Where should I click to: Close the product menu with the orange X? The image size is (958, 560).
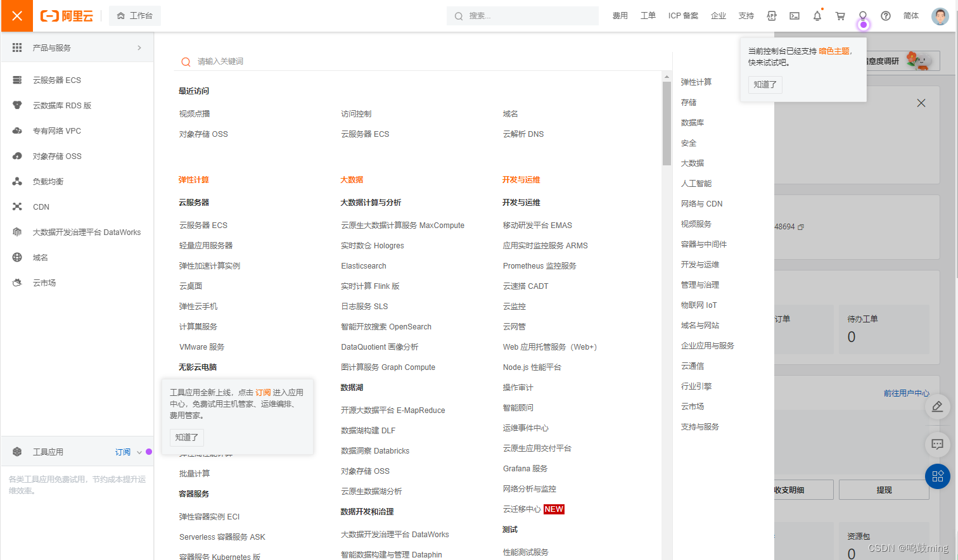(x=16, y=16)
